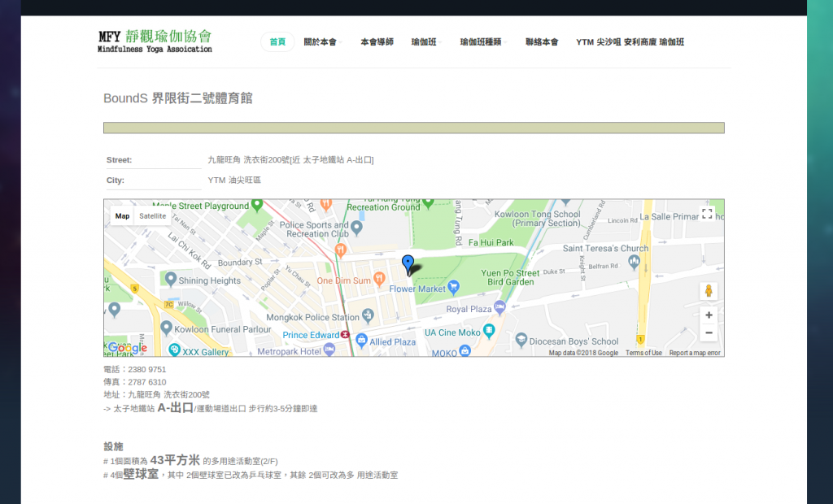
Task: Click the bold 壁球室 squash court text
Action: click(x=141, y=474)
